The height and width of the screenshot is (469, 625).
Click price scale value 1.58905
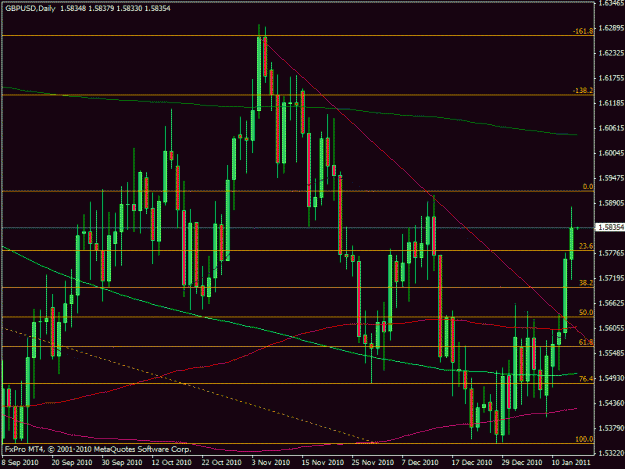[611, 203]
